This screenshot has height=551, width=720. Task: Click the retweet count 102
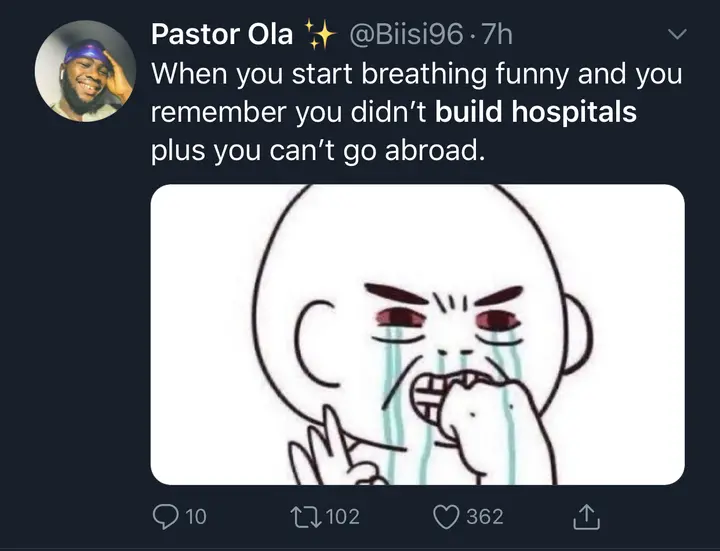pyautogui.click(x=343, y=517)
